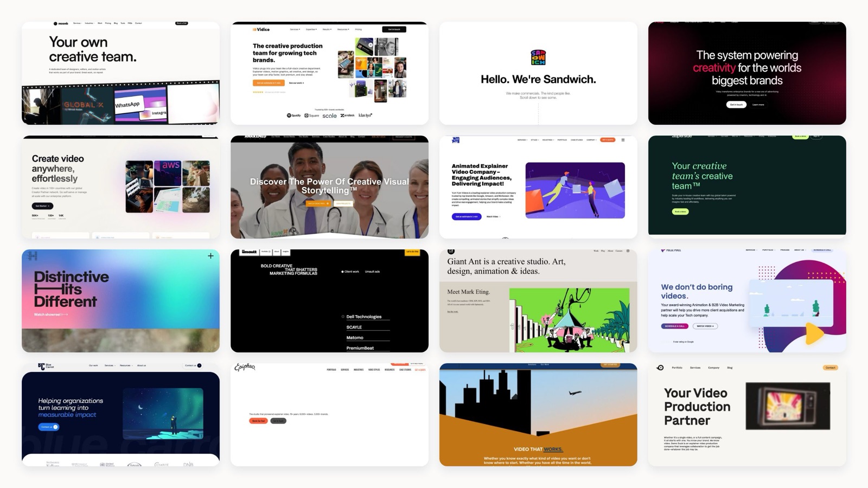Click the airplane over the city skyline
This screenshot has width=868, height=488.
point(575,393)
